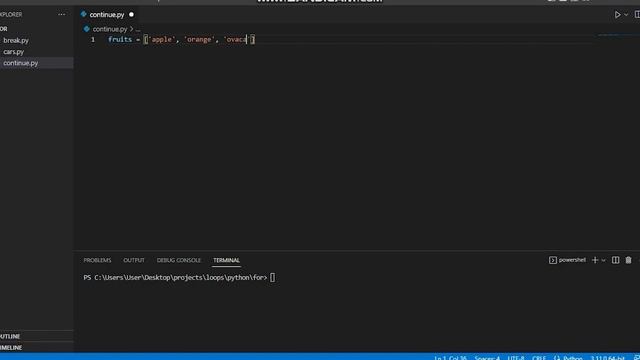This screenshot has width=640, height=360.
Task: Select language mode Python in status bar
Action: click(573, 358)
